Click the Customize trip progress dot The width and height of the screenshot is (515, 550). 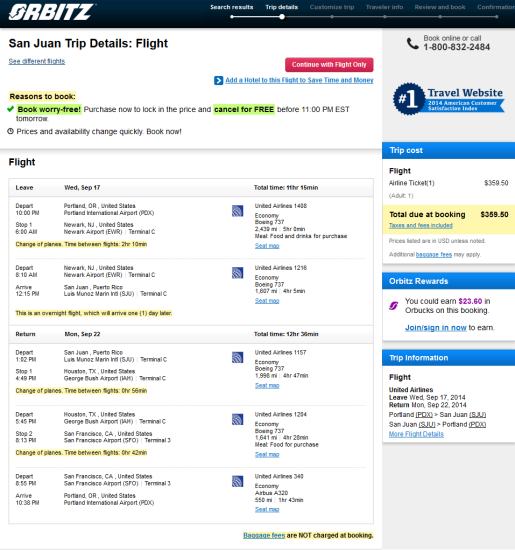[332, 16]
